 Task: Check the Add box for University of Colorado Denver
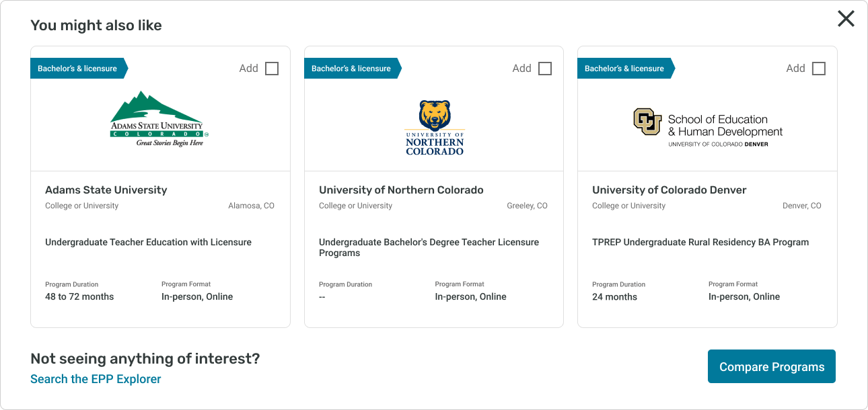point(819,69)
